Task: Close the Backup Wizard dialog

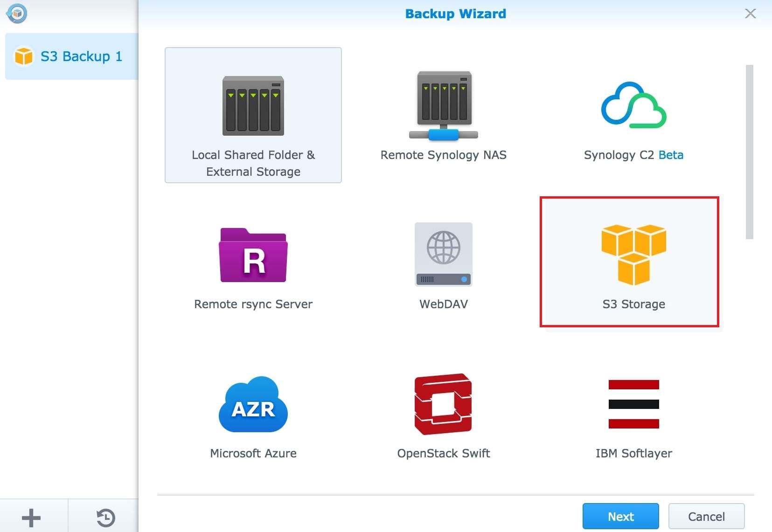Action: pyautogui.click(x=750, y=14)
